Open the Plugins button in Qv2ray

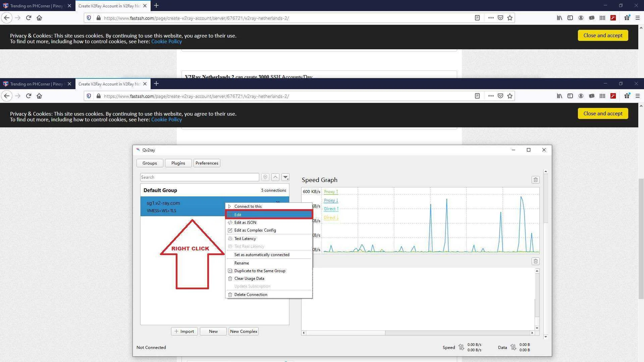[x=178, y=163]
